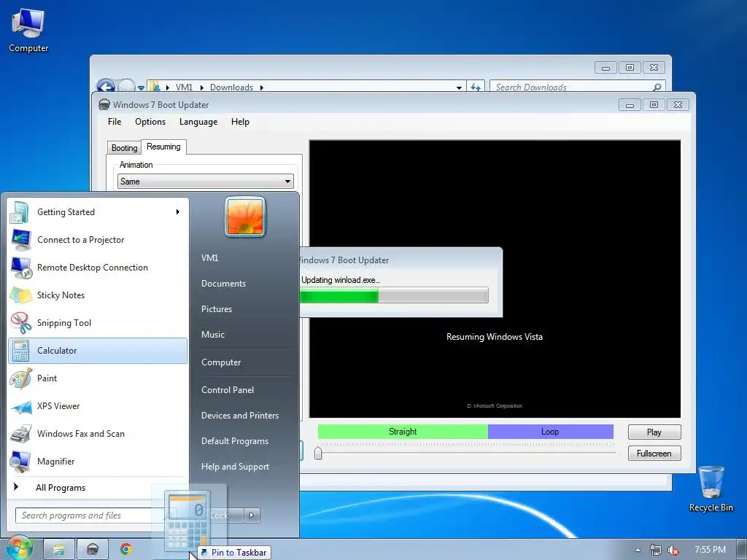
Task: Open the Recycle Bin desktop icon
Action: [711, 489]
